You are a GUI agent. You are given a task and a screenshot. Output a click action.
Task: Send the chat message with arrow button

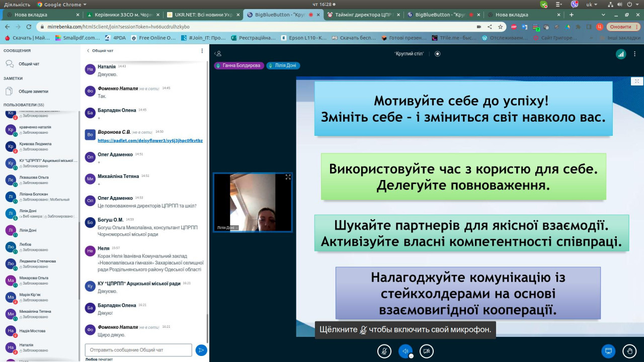[x=201, y=350]
